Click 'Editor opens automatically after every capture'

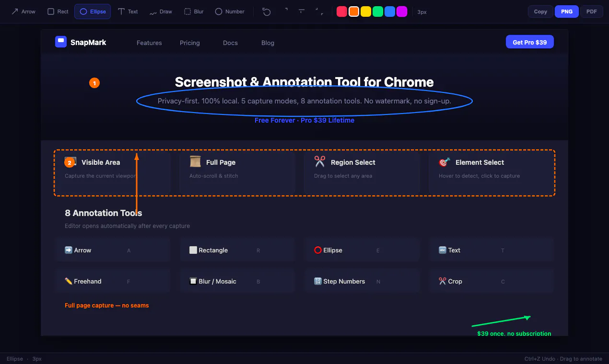click(128, 226)
